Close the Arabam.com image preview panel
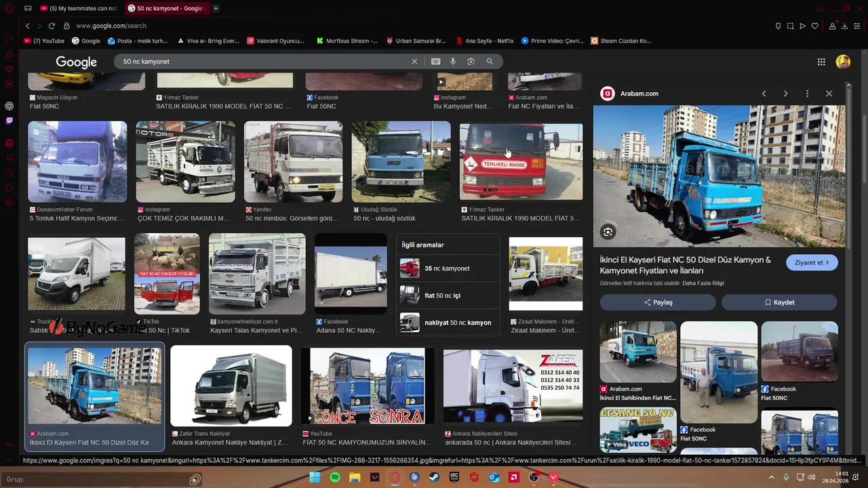Viewport: 868px width, 488px height. tap(829, 94)
